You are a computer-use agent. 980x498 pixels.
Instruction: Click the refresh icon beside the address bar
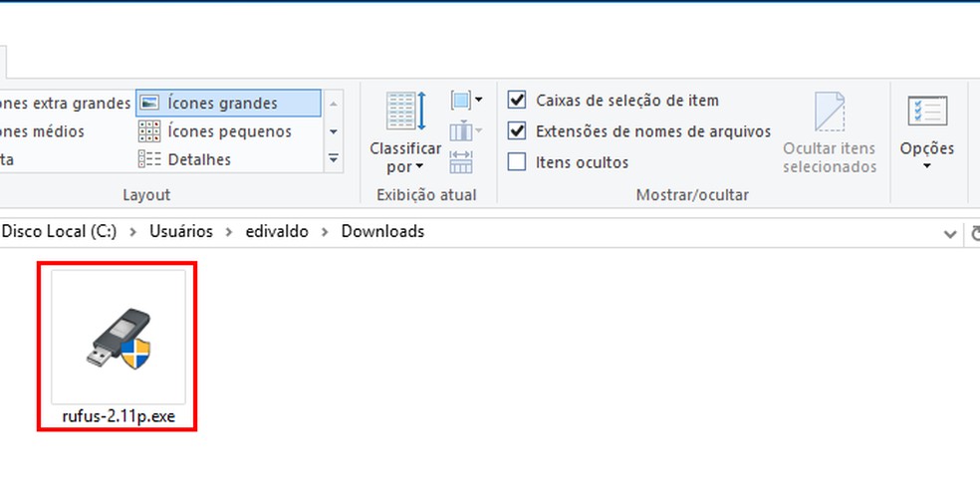pos(973,232)
